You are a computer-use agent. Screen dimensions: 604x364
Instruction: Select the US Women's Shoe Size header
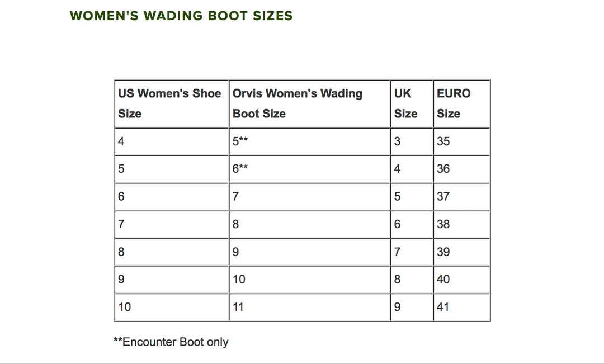point(169,103)
